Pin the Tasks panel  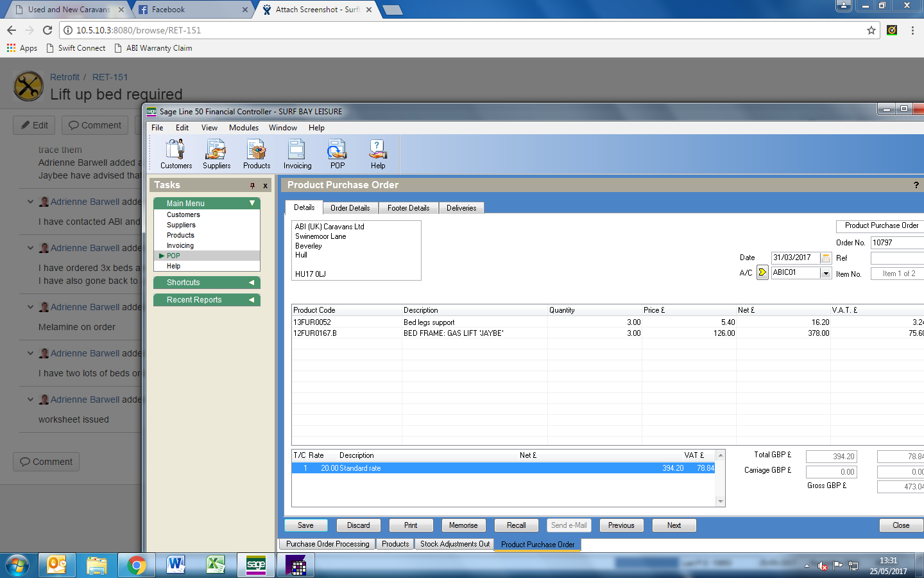point(252,186)
